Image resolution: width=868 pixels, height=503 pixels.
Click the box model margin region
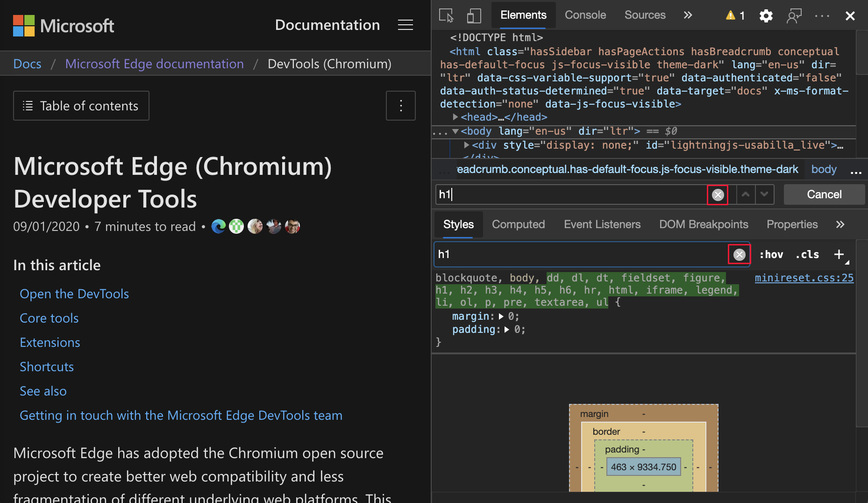(x=643, y=413)
